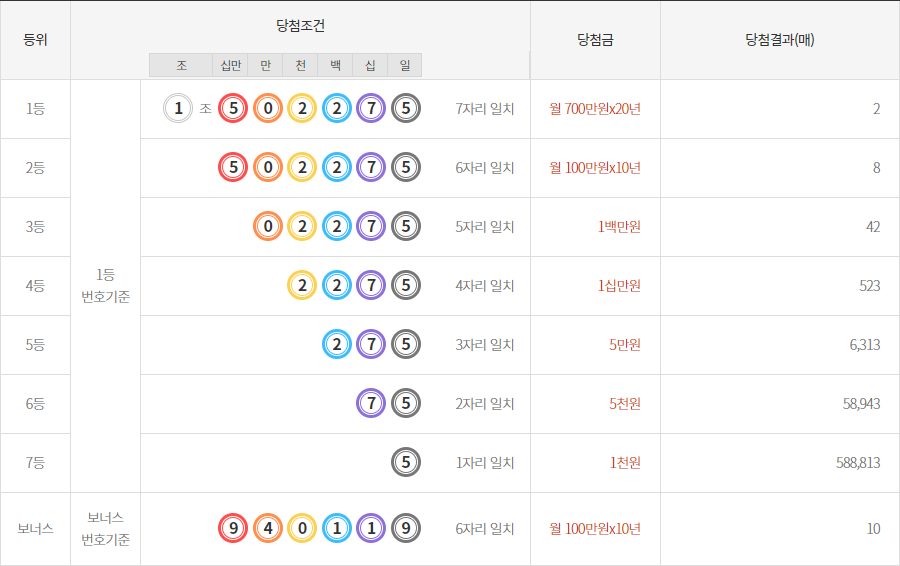
Task: Click the single gray ball 5 in 7등 row
Action: click(406, 462)
